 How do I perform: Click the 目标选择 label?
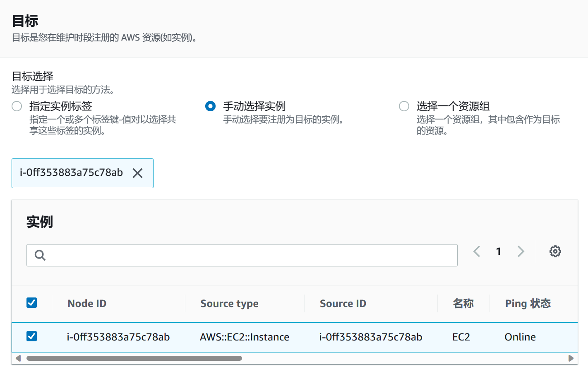pos(33,76)
